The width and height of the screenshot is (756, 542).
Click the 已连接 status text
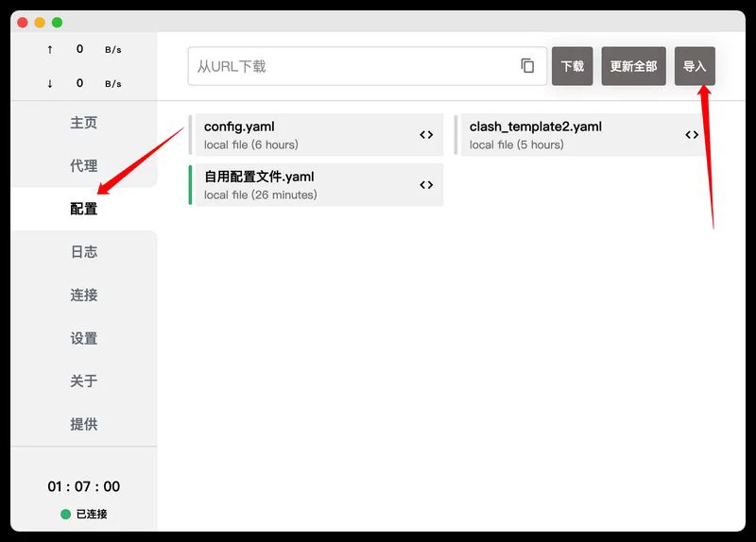(92, 514)
